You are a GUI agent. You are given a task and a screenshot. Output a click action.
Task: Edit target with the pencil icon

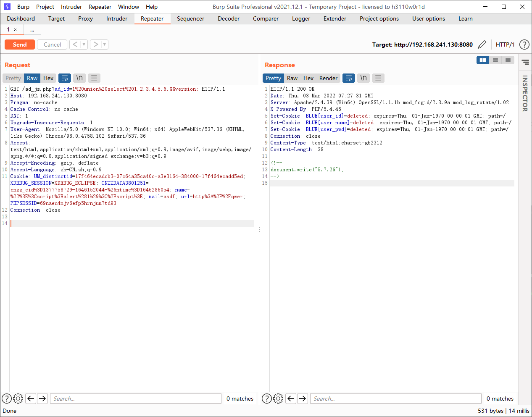(x=482, y=45)
